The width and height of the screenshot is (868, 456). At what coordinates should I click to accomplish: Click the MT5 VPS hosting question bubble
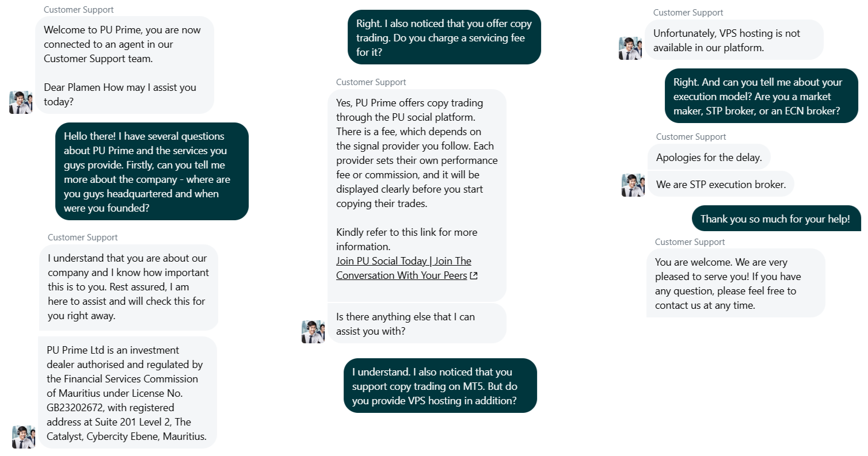point(440,385)
